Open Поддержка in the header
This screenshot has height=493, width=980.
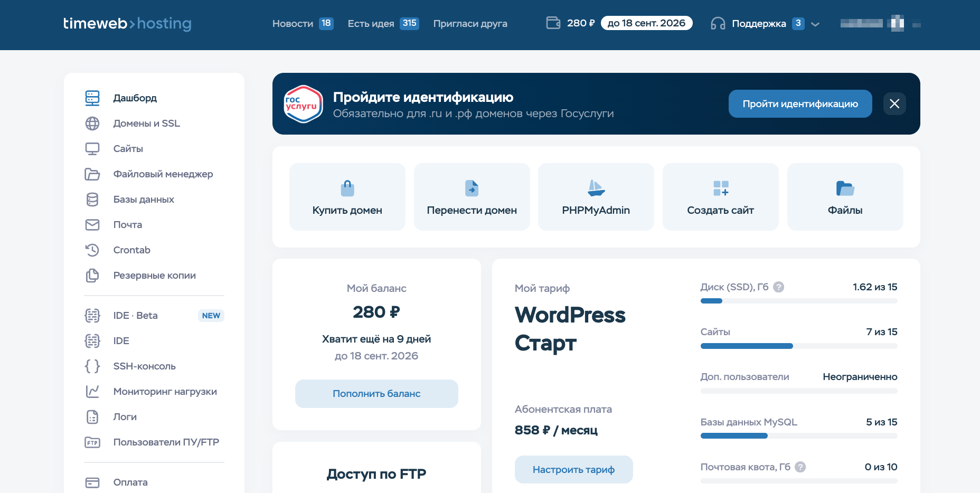(759, 23)
